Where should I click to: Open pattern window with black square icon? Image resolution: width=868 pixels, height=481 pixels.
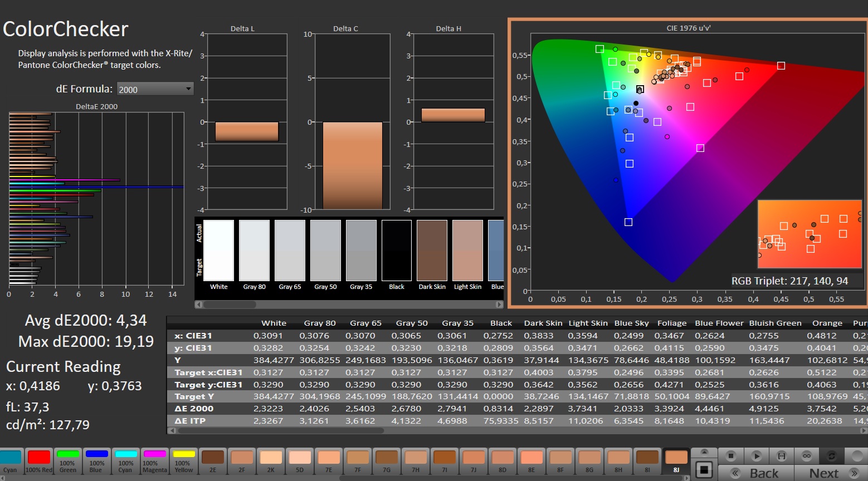(x=704, y=470)
